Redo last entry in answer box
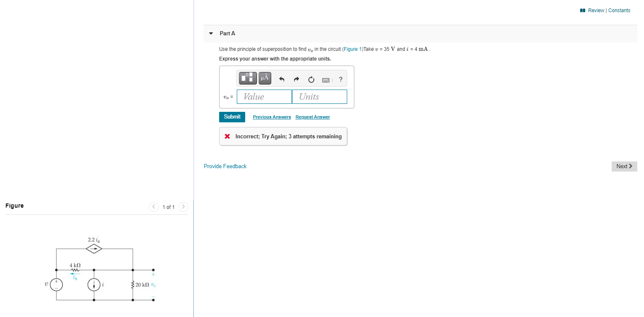644x317 pixels. click(x=296, y=79)
